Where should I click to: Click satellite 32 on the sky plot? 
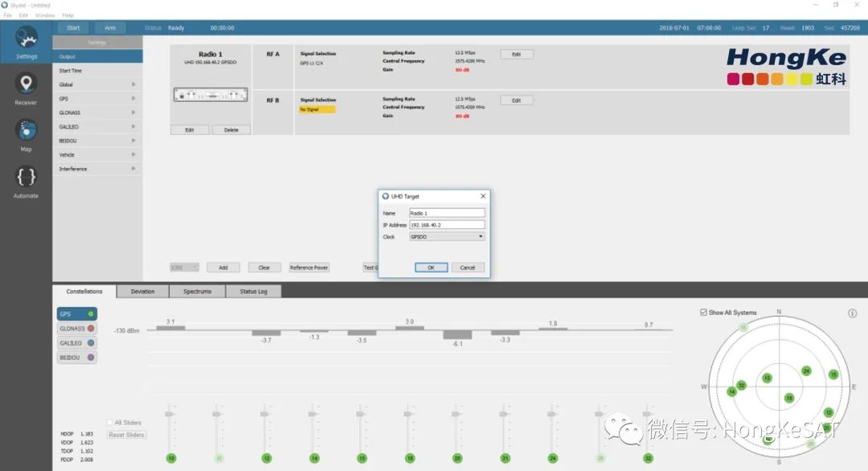[x=741, y=385]
